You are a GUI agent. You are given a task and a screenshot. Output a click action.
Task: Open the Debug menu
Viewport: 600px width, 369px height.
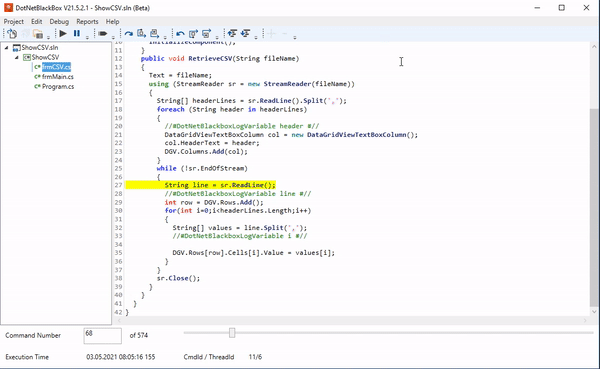point(59,21)
